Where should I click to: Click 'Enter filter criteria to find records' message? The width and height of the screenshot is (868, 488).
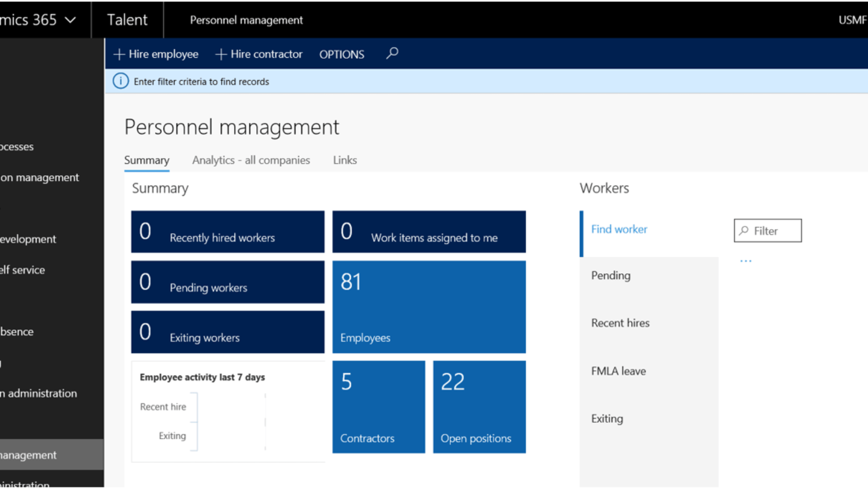(201, 82)
